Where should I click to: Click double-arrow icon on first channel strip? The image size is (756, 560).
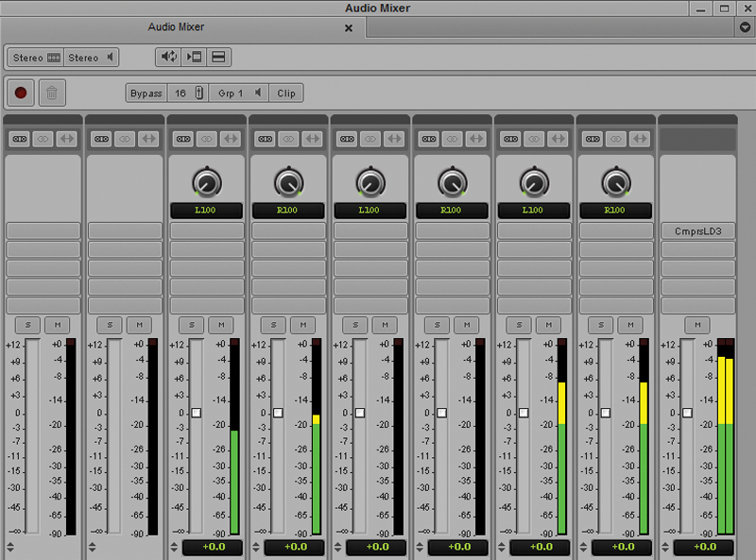(66, 139)
